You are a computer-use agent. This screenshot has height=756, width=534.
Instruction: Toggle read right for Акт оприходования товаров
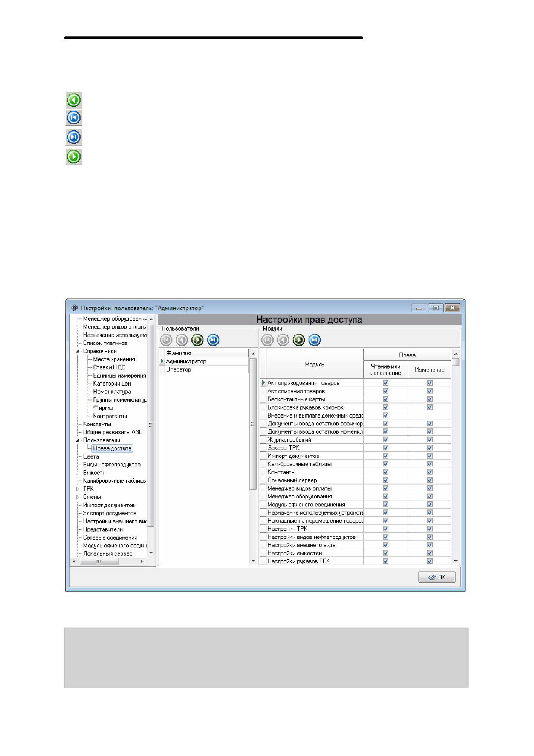(x=385, y=383)
